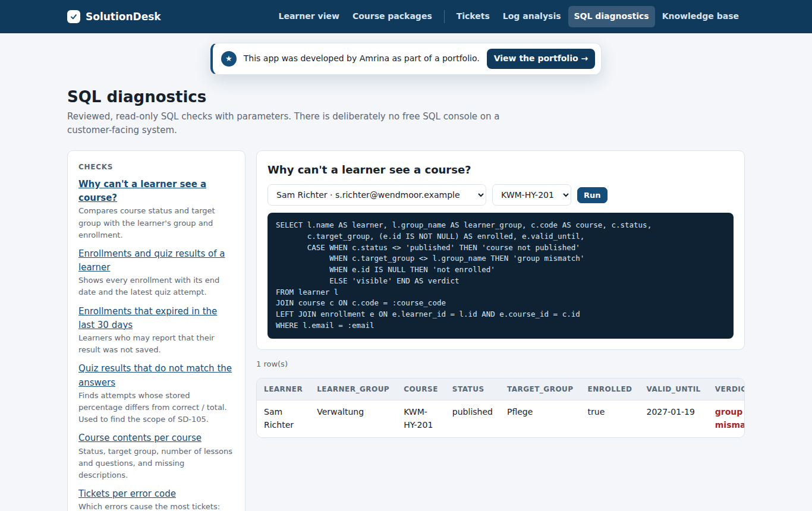Click the star icon in the portfolio banner

[229, 59]
